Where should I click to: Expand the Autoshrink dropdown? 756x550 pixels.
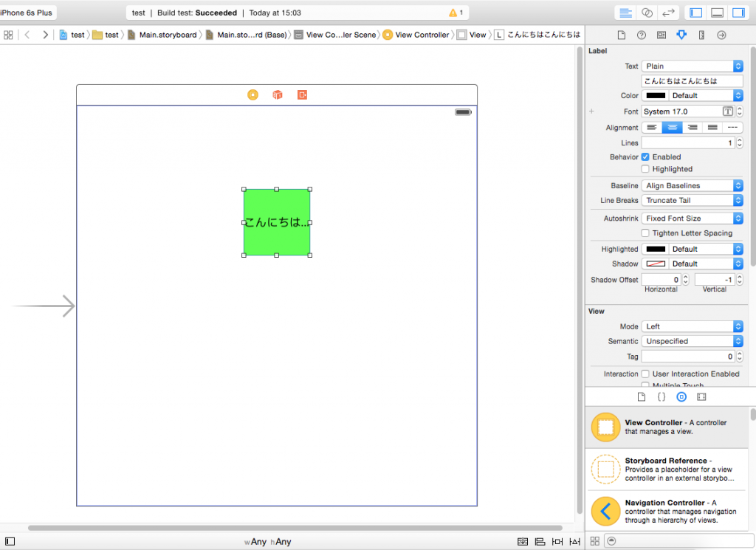click(x=692, y=219)
